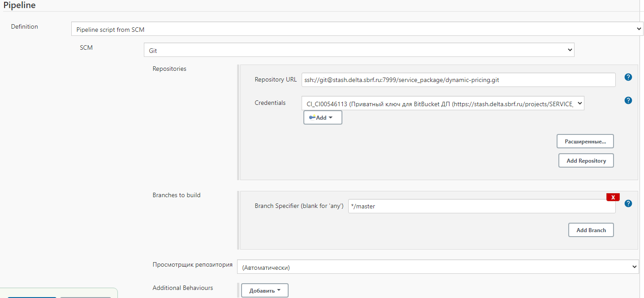Click the Расширенные... button

(585, 141)
